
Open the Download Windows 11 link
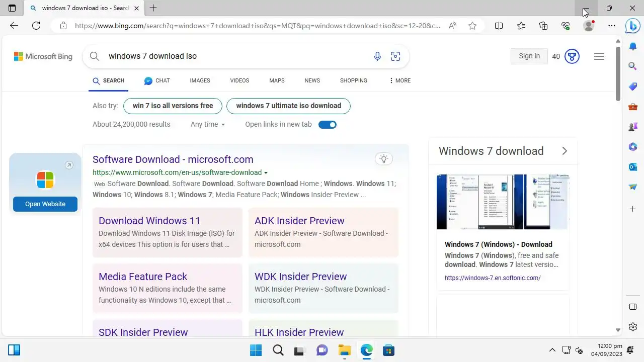[149, 221]
